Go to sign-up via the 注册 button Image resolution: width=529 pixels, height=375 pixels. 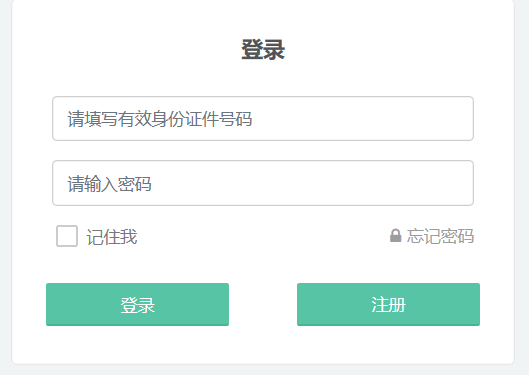[388, 305]
